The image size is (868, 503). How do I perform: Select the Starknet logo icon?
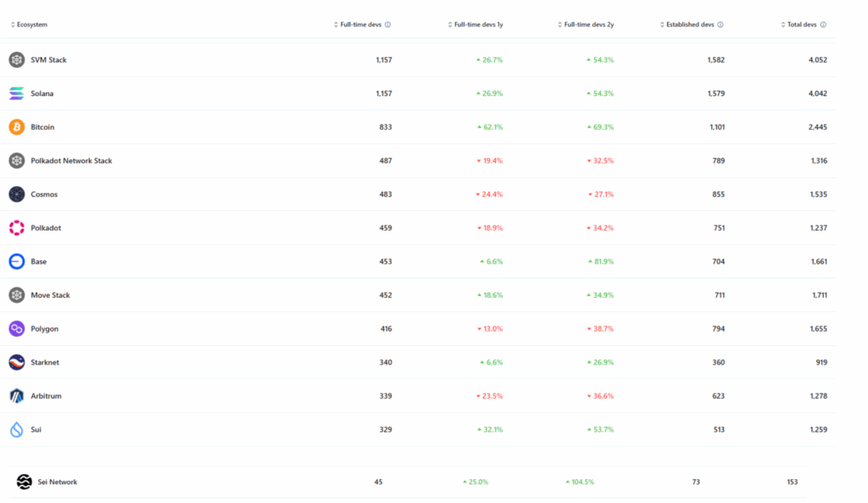coord(16,362)
